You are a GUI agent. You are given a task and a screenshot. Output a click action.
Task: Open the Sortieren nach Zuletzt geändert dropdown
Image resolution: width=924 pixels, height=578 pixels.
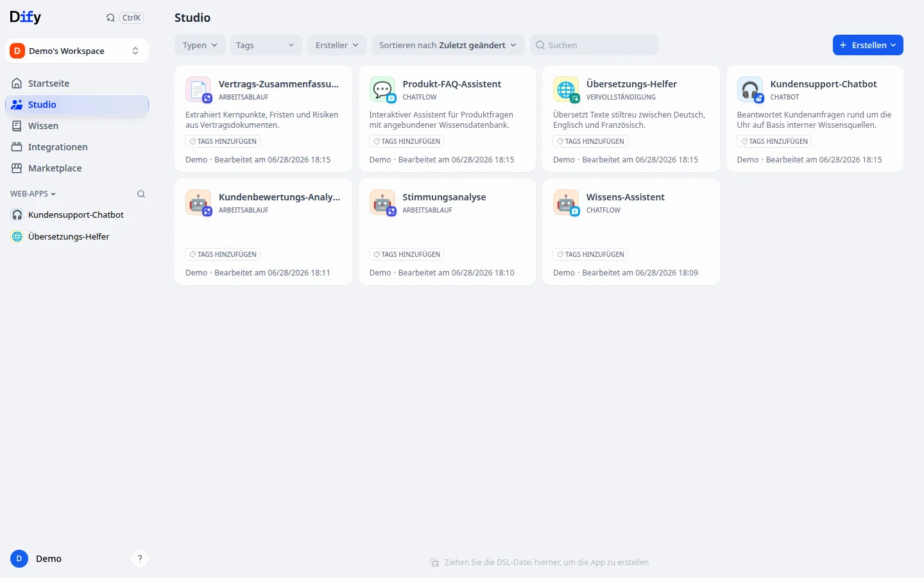[448, 45]
